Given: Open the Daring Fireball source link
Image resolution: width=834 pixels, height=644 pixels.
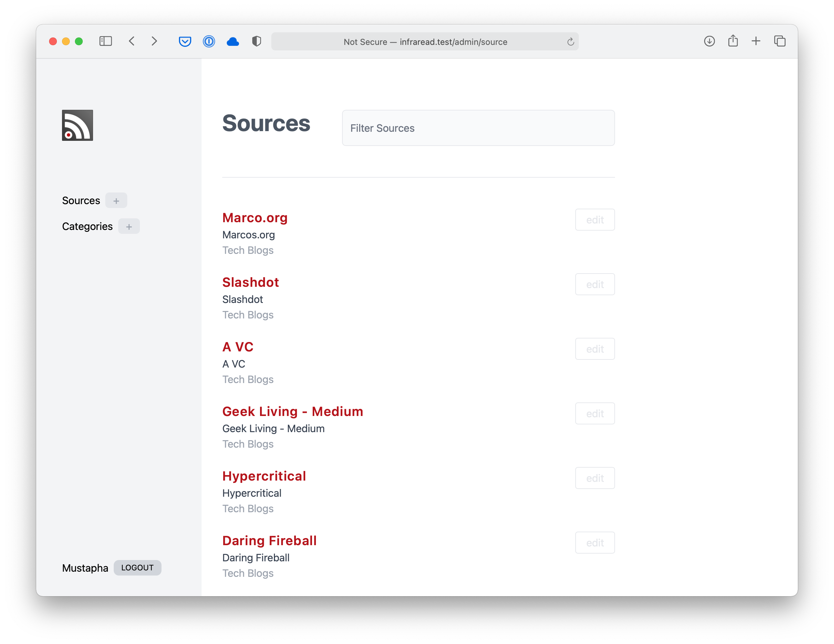Looking at the screenshot, I should [269, 541].
